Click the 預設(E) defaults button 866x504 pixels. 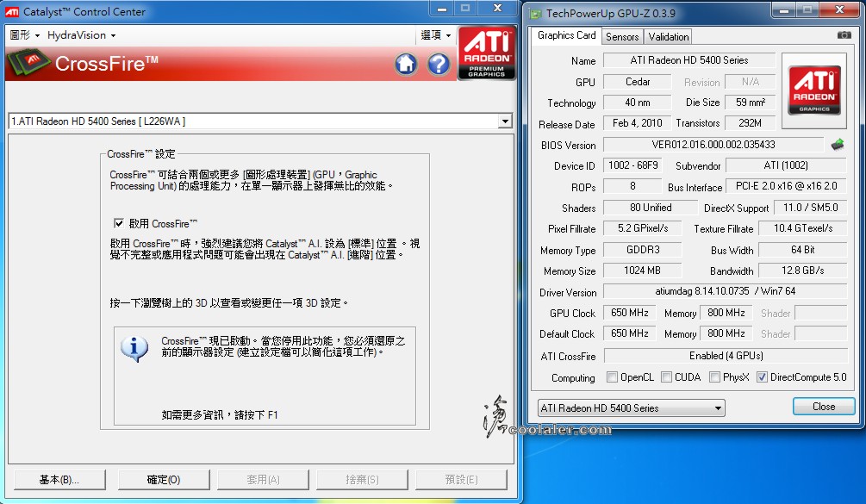(x=461, y=480)
